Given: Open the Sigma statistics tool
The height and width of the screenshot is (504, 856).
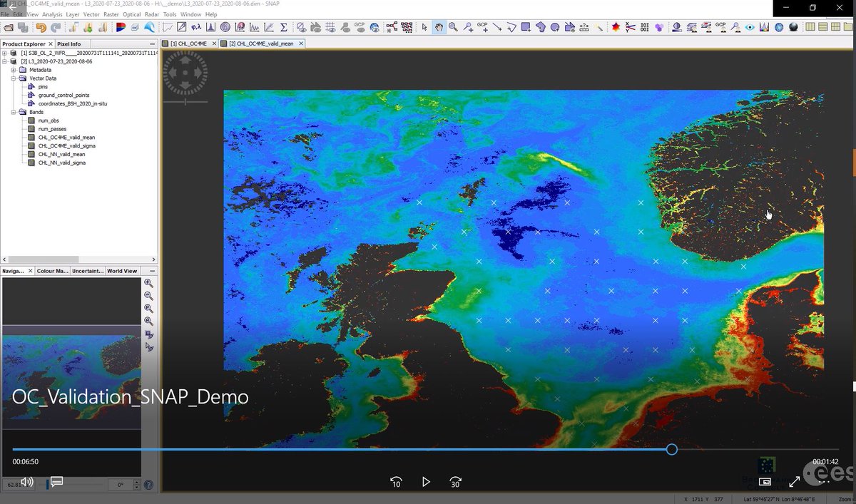Looking at the screenshot, I should 283,27.
